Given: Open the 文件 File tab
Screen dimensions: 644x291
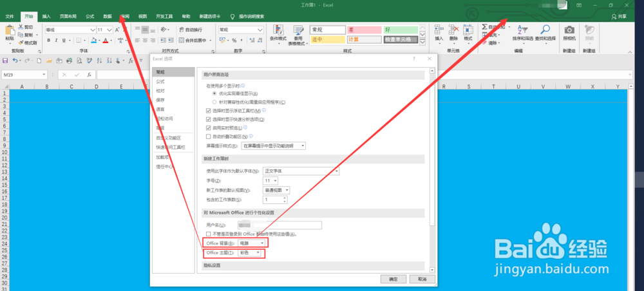Looking at the screenshot, I should click(10, 17).
